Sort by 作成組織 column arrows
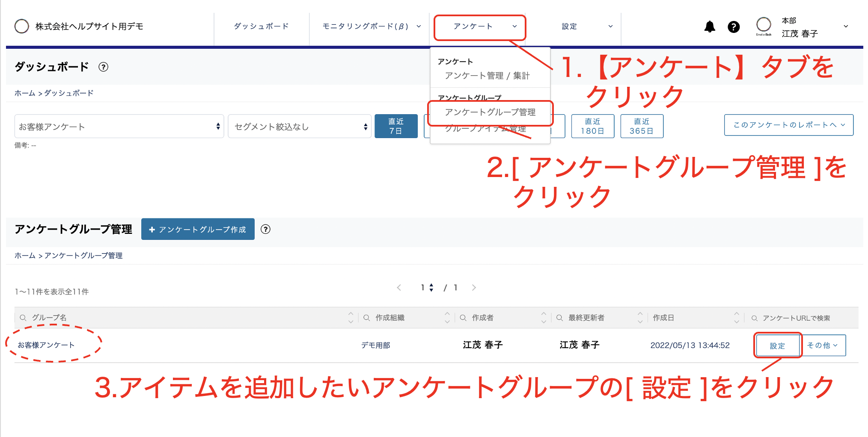The image size is (868, 437). click(x=447, y=317)
